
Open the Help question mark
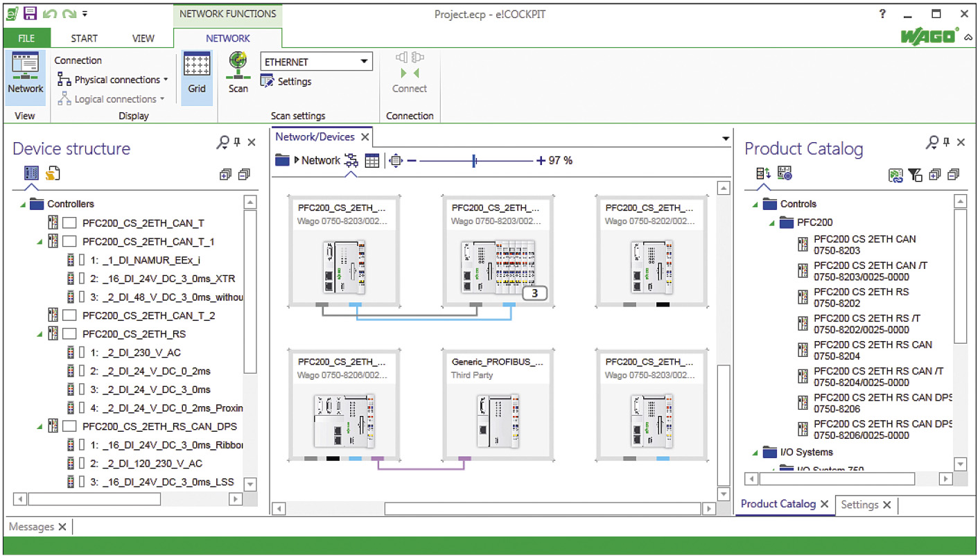pos(882,14)
